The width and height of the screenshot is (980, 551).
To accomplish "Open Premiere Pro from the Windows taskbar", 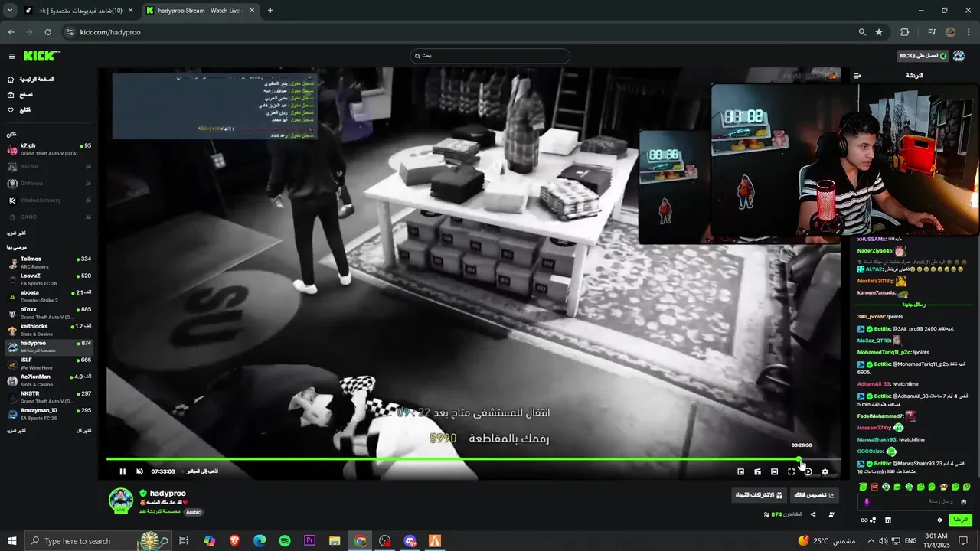I will click(309, 541).
